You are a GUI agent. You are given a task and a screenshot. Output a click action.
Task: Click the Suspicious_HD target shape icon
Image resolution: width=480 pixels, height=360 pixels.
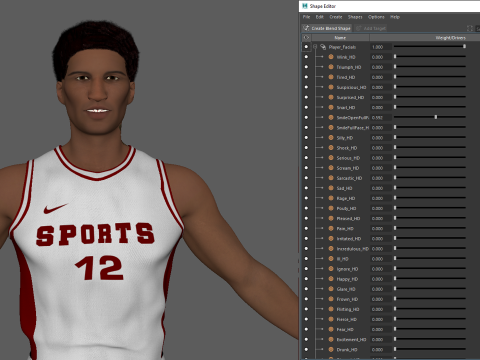tap(331, 87)
